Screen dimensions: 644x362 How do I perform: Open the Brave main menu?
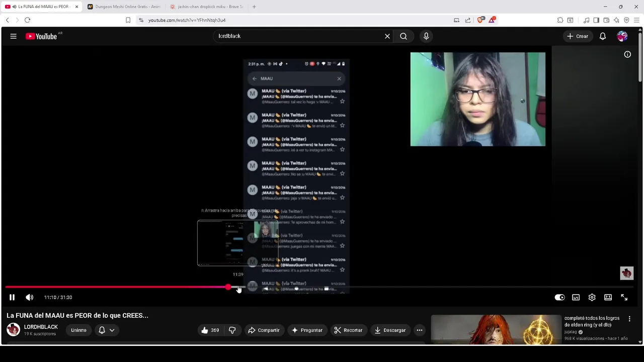tap(636, 20)
